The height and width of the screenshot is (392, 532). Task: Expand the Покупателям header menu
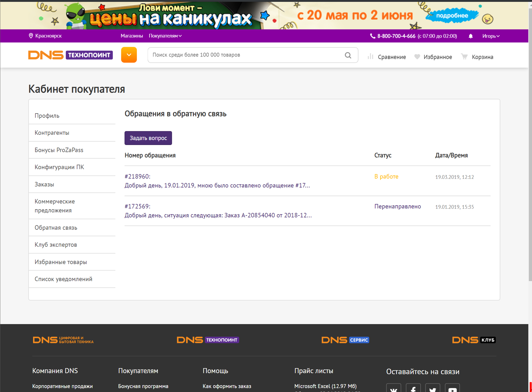165,36
